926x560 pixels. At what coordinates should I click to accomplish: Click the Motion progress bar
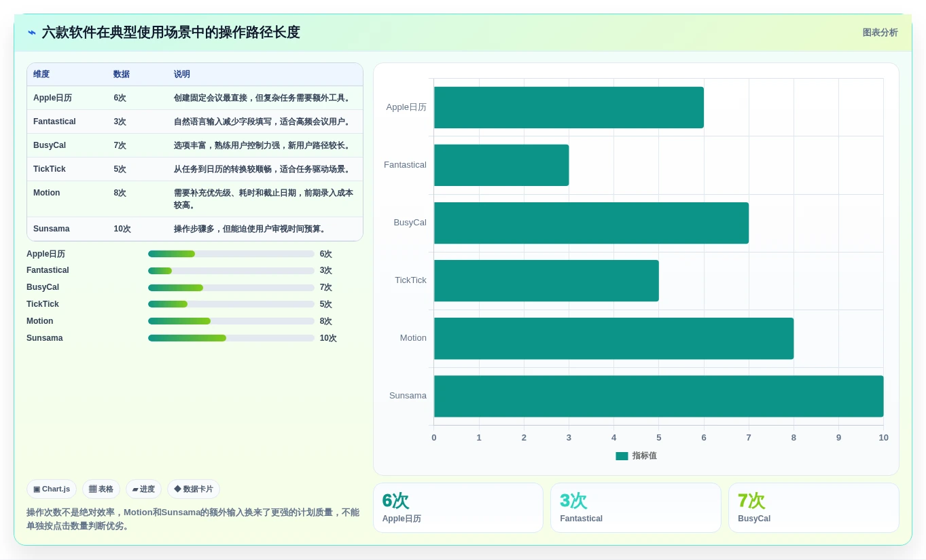pyautogui.click(x=231, y=321)
